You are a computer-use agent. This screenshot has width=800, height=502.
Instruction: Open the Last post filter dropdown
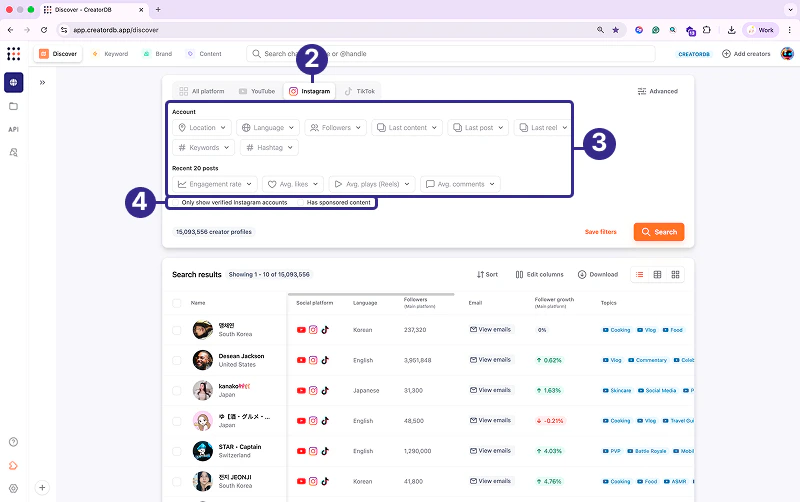tap(478, 128)
